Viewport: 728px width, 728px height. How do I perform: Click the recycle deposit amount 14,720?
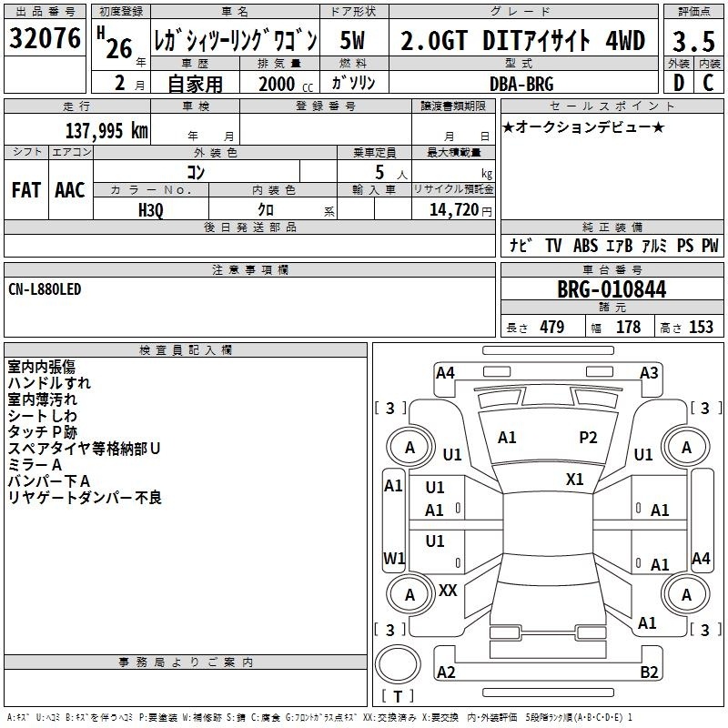click(x=453, y=209)
